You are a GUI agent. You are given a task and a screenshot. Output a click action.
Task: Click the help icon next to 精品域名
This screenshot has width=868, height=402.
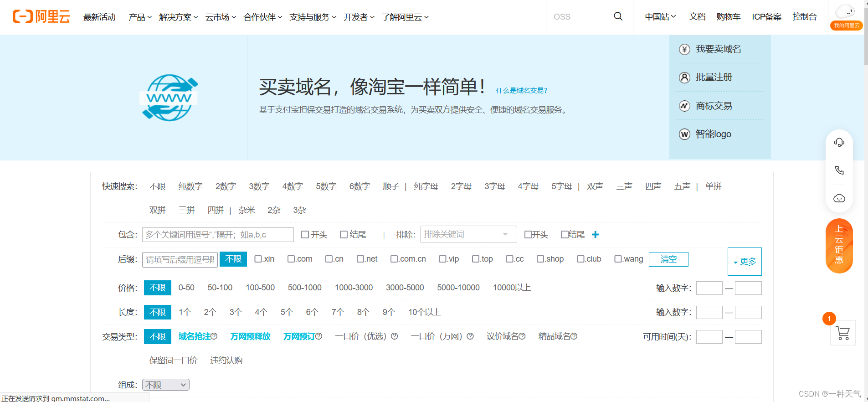tap(574, 336)
